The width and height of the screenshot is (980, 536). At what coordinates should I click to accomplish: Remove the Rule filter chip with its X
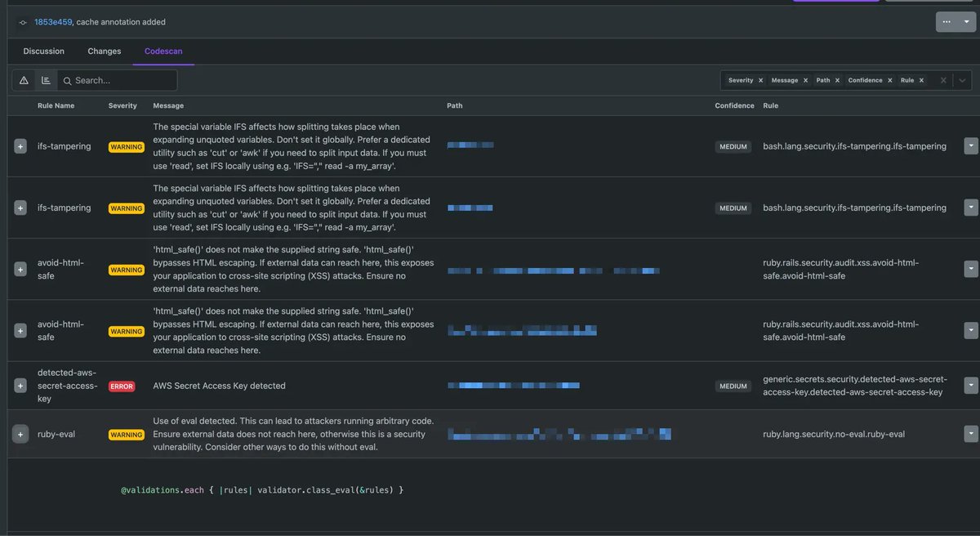(x=921, y=80)
